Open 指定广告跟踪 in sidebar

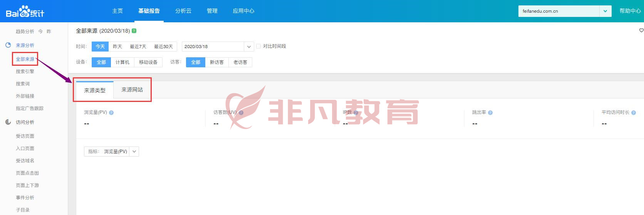[x=30, y=108]
